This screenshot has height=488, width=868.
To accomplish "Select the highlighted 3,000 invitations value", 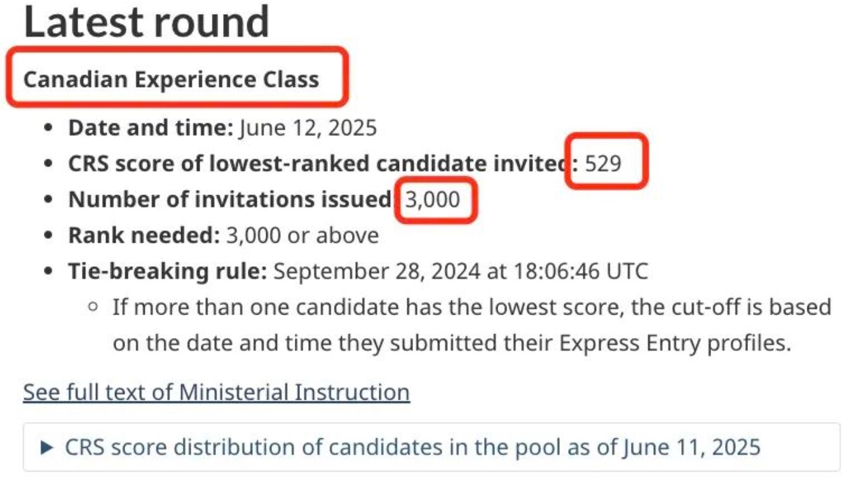I will pos(432,200).
